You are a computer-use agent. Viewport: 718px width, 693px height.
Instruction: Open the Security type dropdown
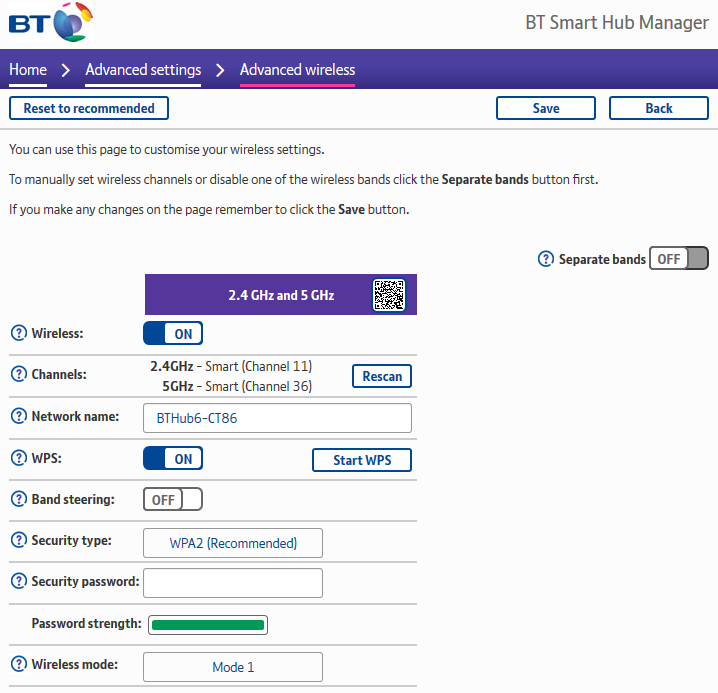(233, 543)
